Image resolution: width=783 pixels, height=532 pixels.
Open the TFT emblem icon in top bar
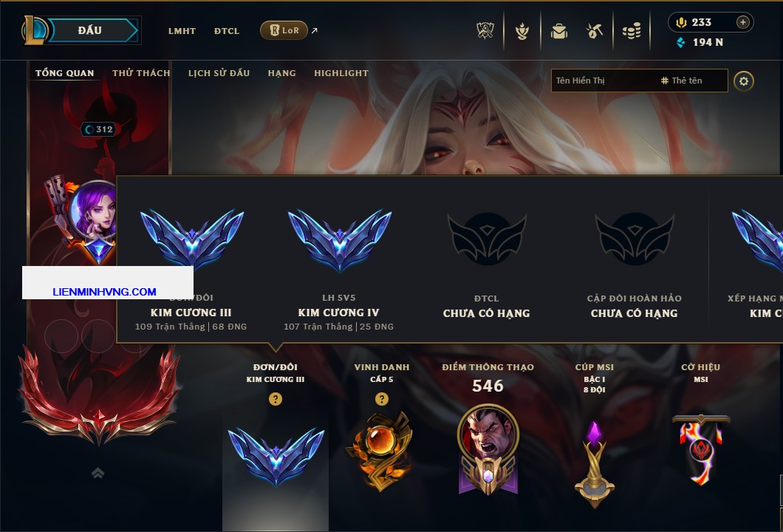pos(522,31)
